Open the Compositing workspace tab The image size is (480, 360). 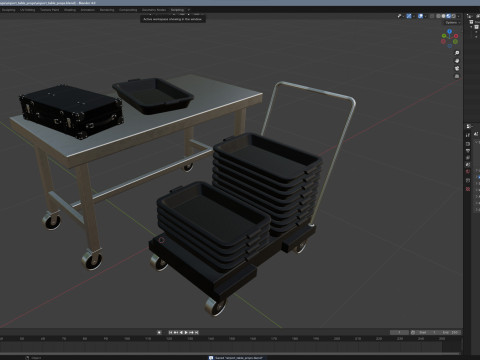pyautogui.click(x=128, y=10)
